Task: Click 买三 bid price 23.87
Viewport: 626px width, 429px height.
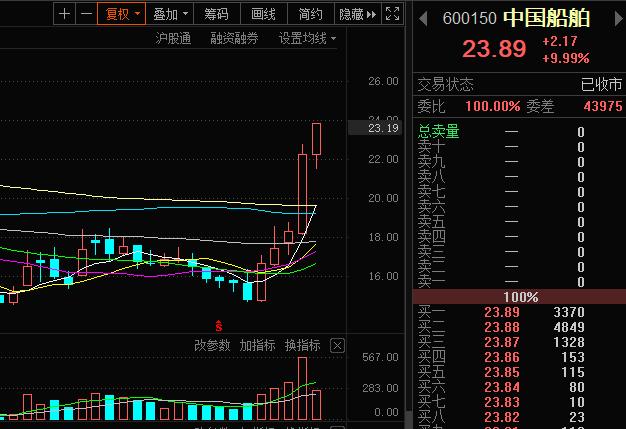Action: click(x=502, y=342)
